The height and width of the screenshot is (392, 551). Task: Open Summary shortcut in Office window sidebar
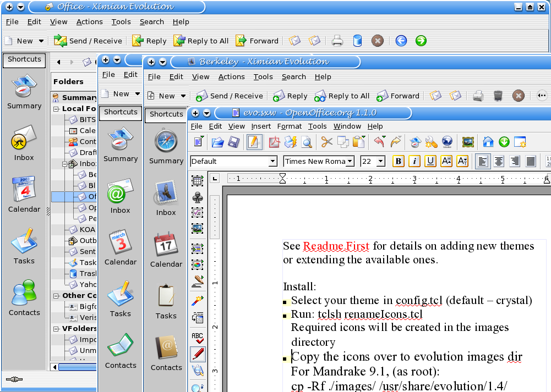click(x=24, y=92)
